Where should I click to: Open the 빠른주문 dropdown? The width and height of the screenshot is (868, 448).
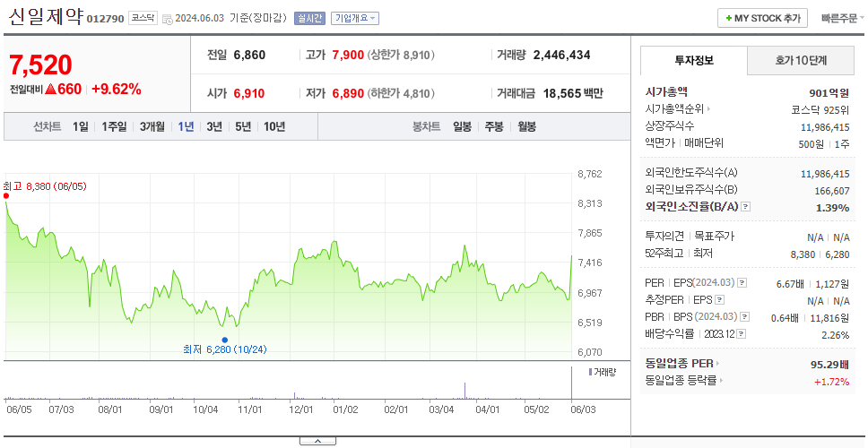coord(843,18)
